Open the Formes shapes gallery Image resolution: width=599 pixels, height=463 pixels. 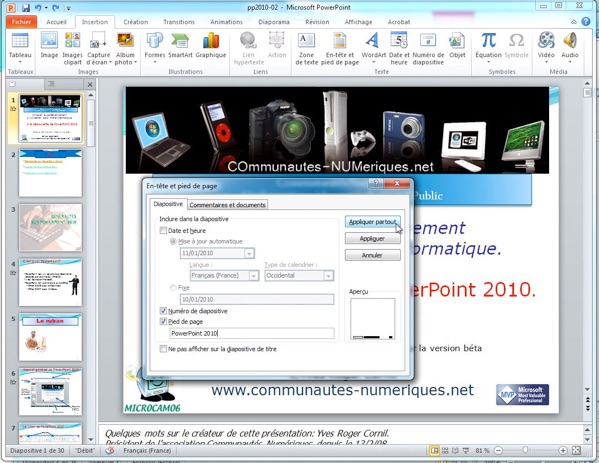155,48
